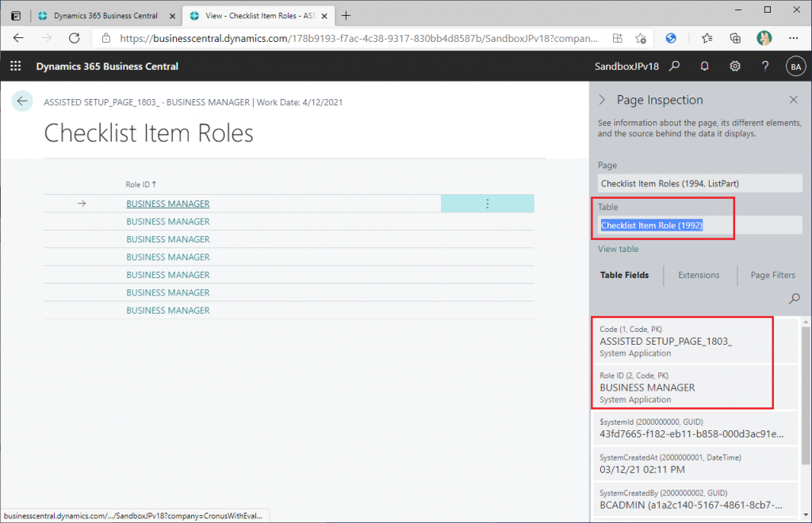This screenshot has height=523, width=812.
Task: Open browser Collections icon
Action: pyautogui.click(x=735, y=38)
